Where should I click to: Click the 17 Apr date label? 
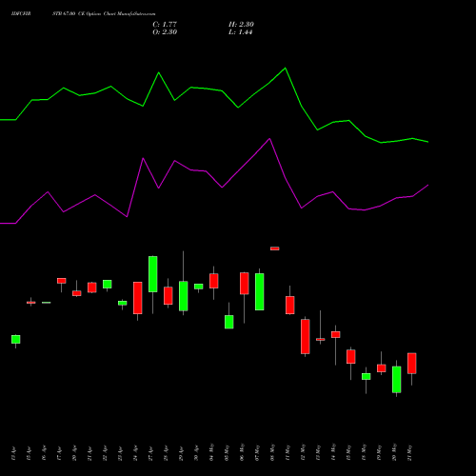pyautogui.click(x=59, y=454)
